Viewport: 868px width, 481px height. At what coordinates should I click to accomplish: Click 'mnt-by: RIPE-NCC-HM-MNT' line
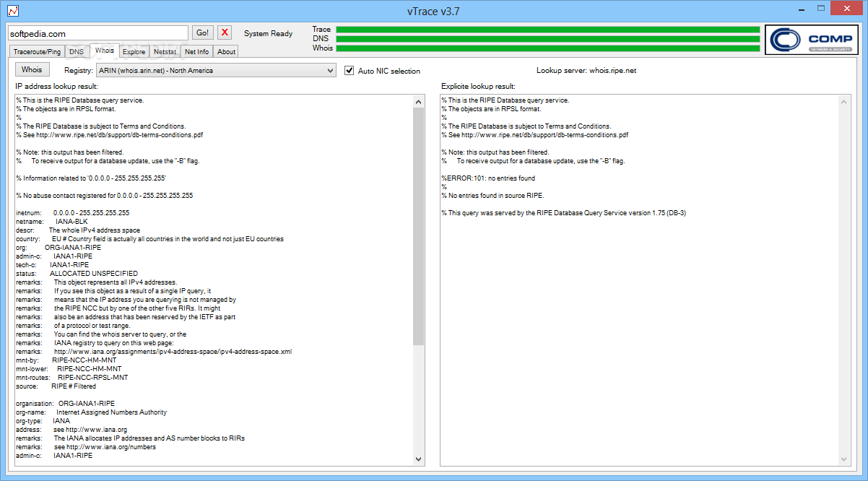tap(66, 360)
